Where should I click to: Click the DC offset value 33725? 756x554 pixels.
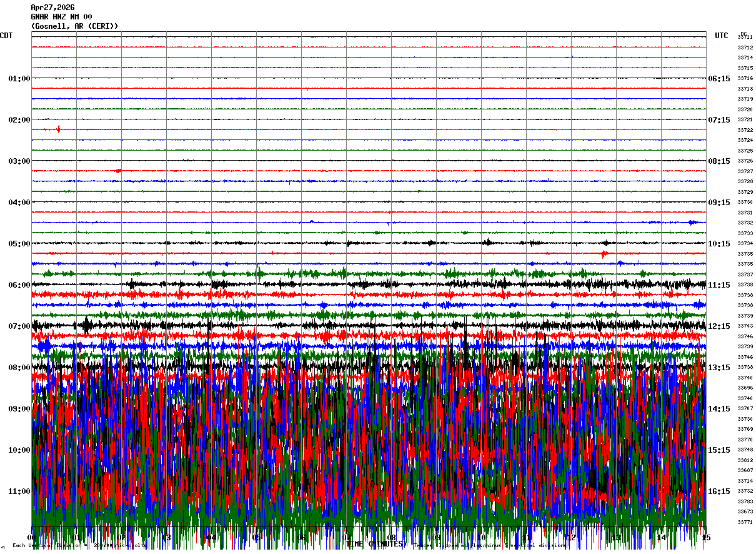745,151
